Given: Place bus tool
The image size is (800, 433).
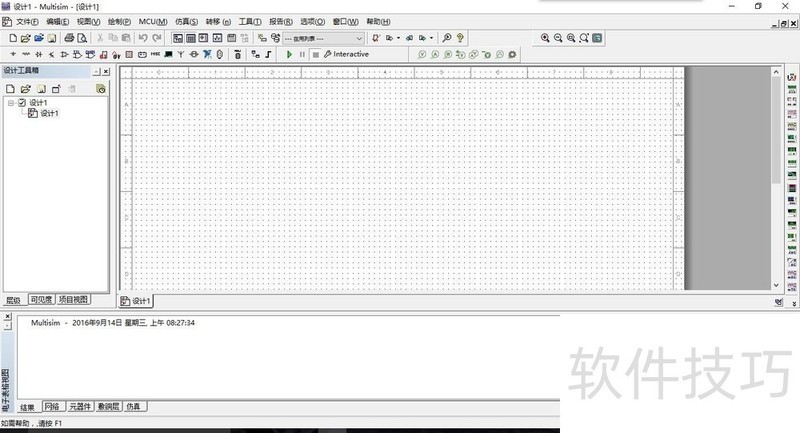Looking at the screenshot, I should tap(268, 54).
